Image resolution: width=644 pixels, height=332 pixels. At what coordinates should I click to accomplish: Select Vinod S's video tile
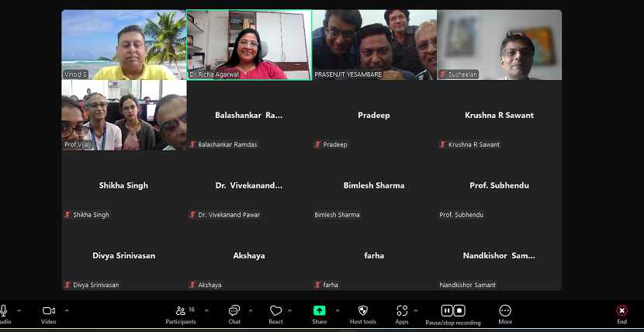(x=123, y=44)
